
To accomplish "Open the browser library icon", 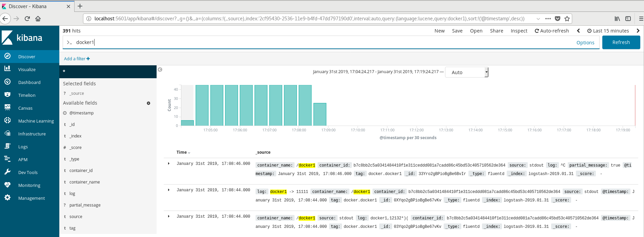I will click(x=617, y=19).
